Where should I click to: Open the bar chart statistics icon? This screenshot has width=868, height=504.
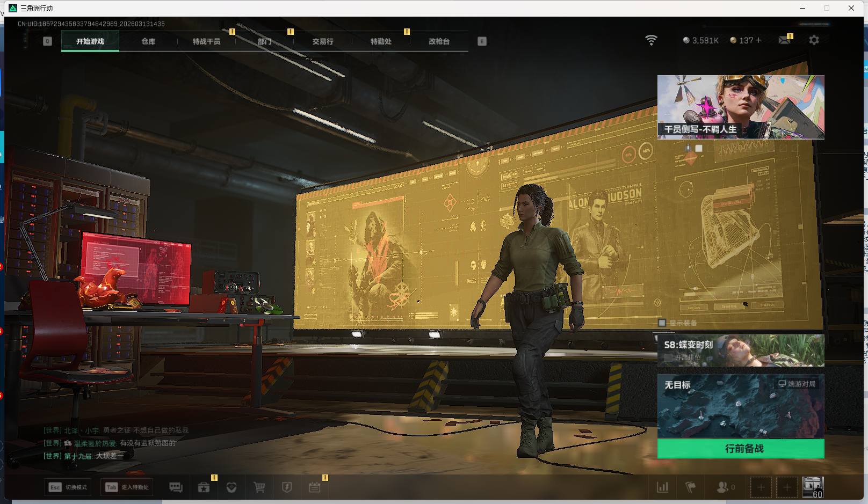tap(663, 487)
